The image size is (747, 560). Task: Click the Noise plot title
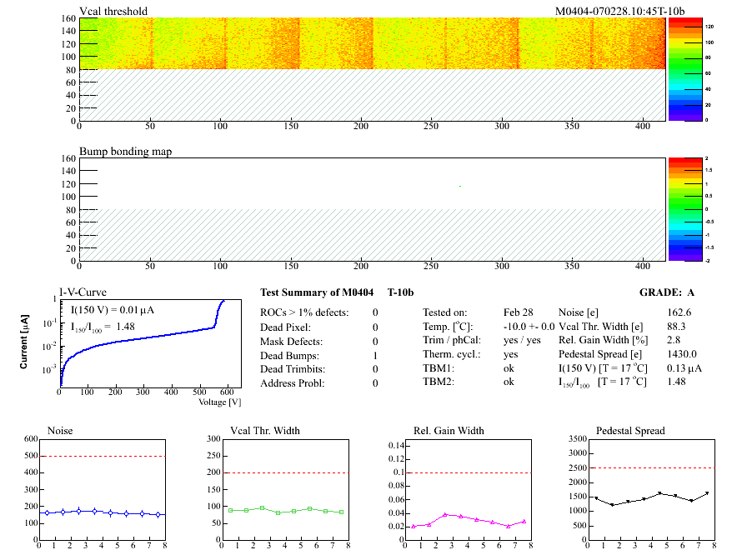[x=60, y=431]
